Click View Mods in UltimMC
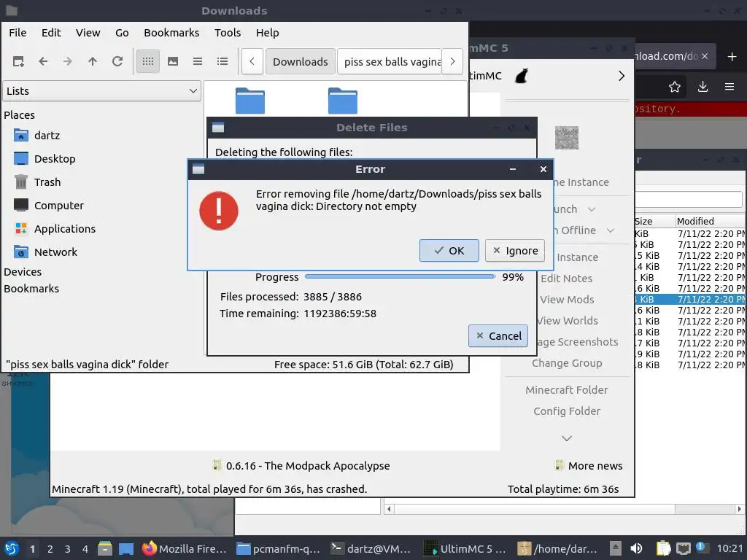The image size is (747, 560). click(x=566, y=300)
